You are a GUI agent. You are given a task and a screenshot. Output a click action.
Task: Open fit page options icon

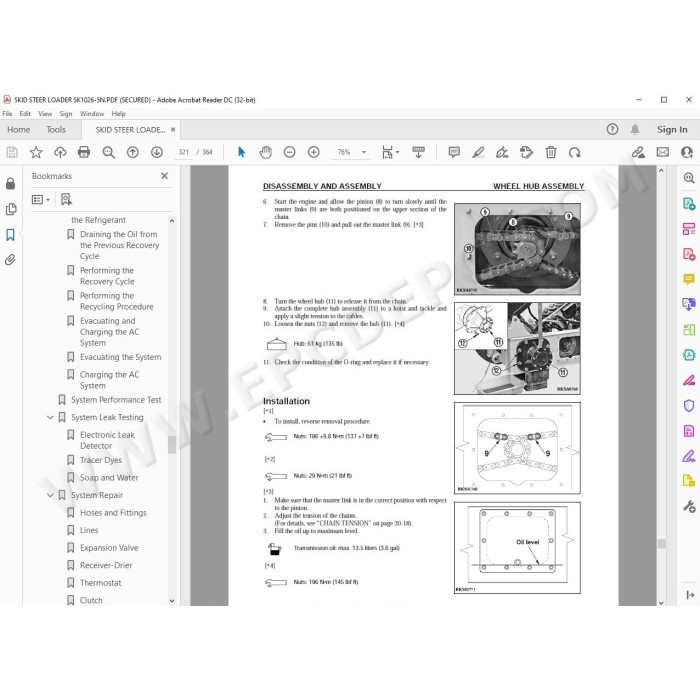coord(390,153)
